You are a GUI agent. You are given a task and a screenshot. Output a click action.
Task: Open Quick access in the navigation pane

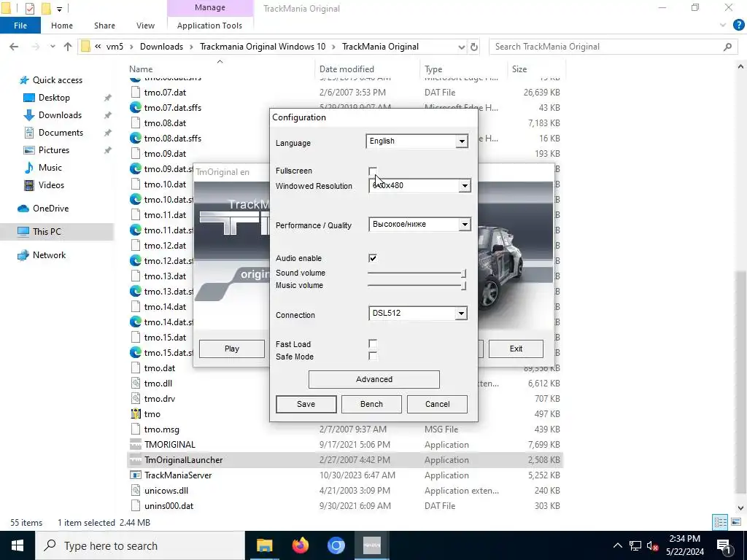tap(57, 80)
